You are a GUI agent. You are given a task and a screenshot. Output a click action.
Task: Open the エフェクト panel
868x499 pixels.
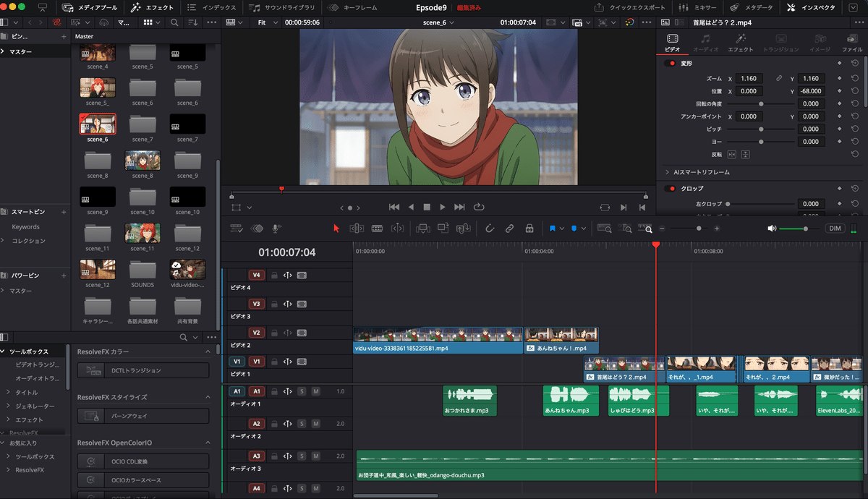153,7
